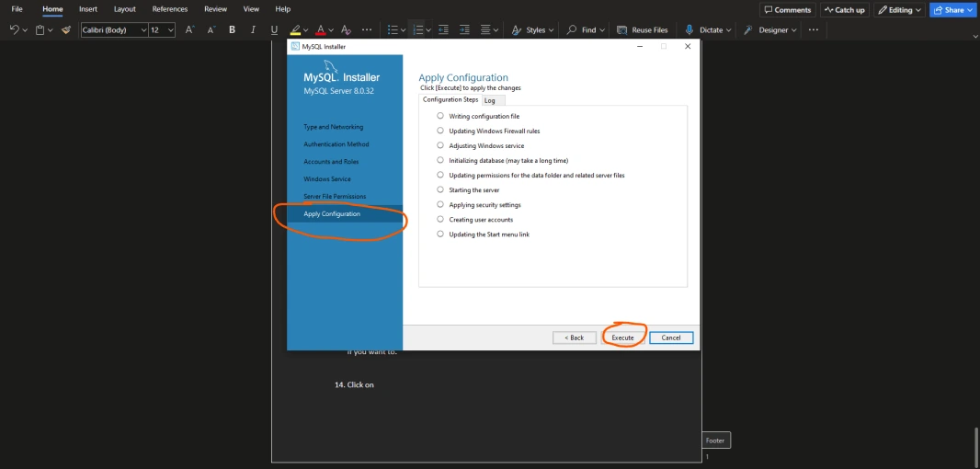Image resolution: width=980 pixels, height=469 pixels.
Task: Open the File menu
Action: coord(17,9)
